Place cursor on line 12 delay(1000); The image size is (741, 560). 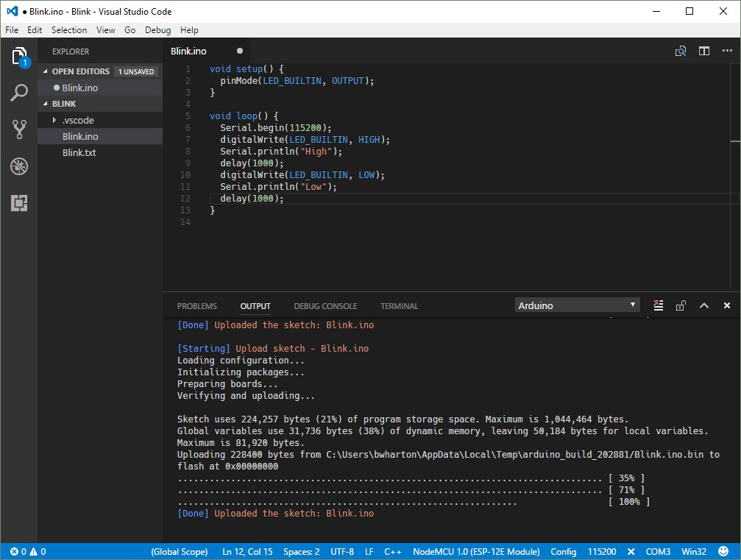click(x=252, y=199)
